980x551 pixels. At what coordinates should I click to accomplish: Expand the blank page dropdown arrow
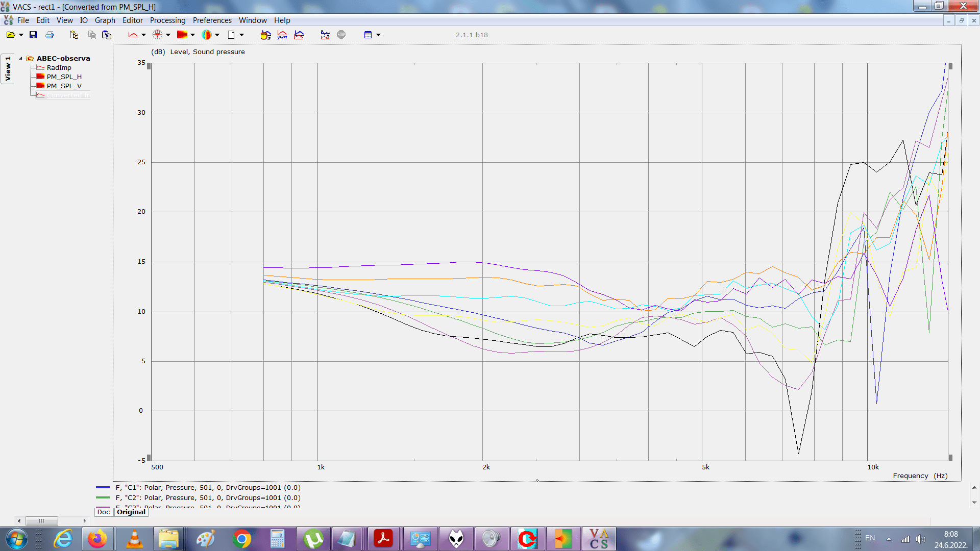coord(241,35)
